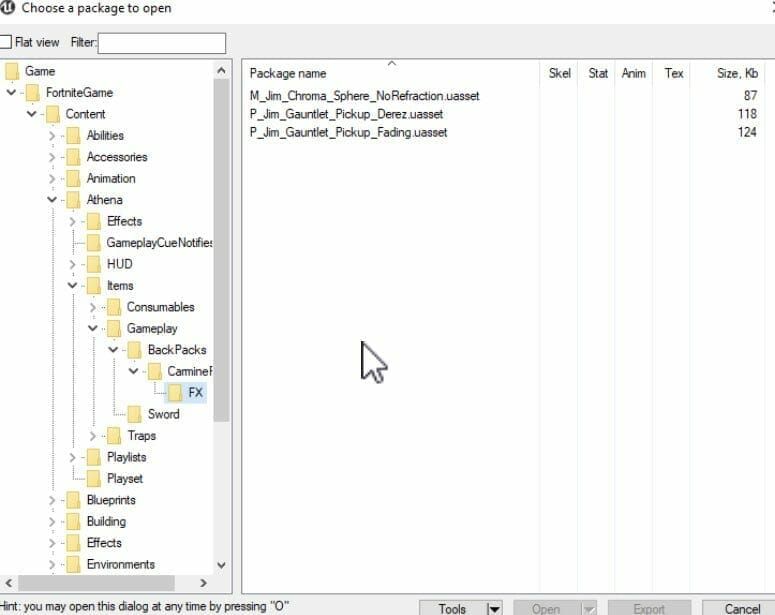Viewport: 775px width, 615px height.
Task: Expand the Abilities folder node
Action: coord(52,136)
